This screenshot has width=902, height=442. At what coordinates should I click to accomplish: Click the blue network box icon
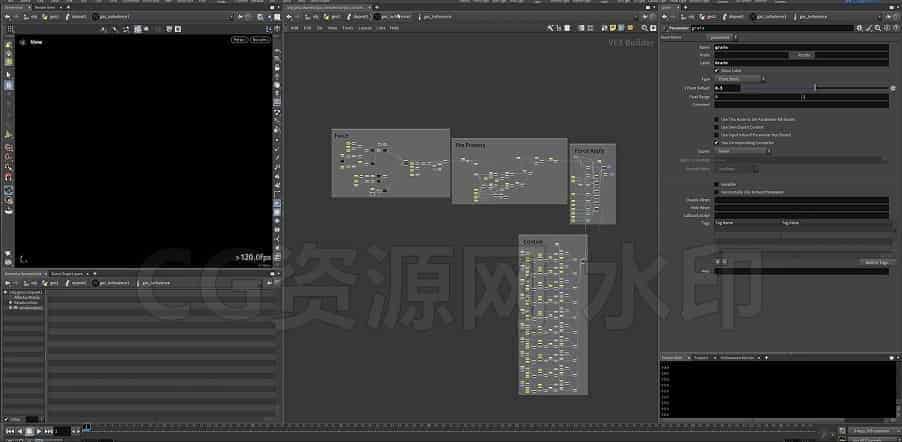click(x=620, y=28)
